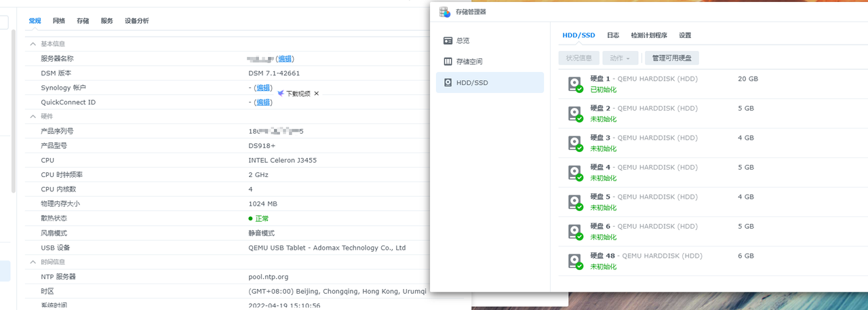The image size is (868, 310).
Task: Click the INTEL Celeron J3455 value
Action: 282,160
